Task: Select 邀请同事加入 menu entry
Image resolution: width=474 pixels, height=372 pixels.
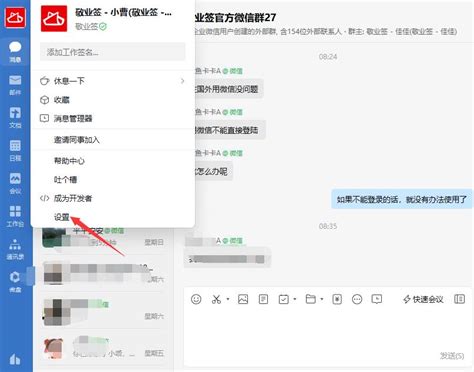Action: (x=112, y=140)
